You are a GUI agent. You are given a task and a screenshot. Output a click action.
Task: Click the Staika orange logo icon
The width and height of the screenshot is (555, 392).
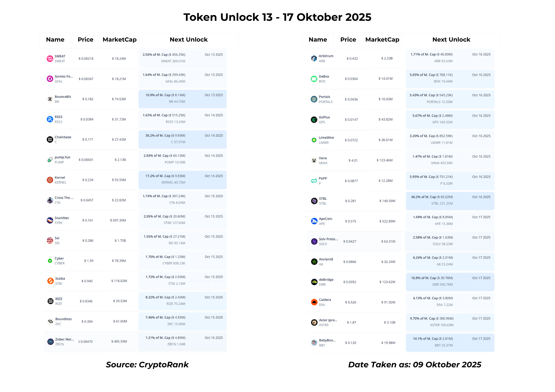51,281
